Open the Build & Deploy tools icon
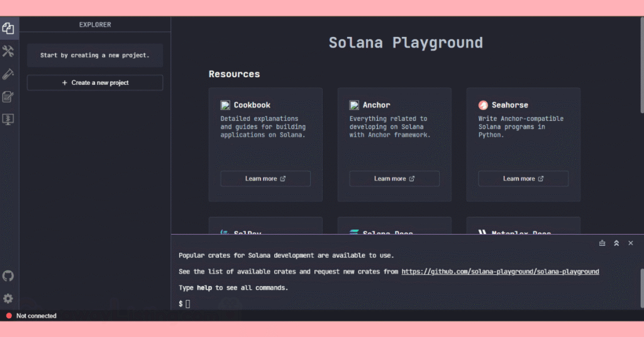 coord(8,52)
